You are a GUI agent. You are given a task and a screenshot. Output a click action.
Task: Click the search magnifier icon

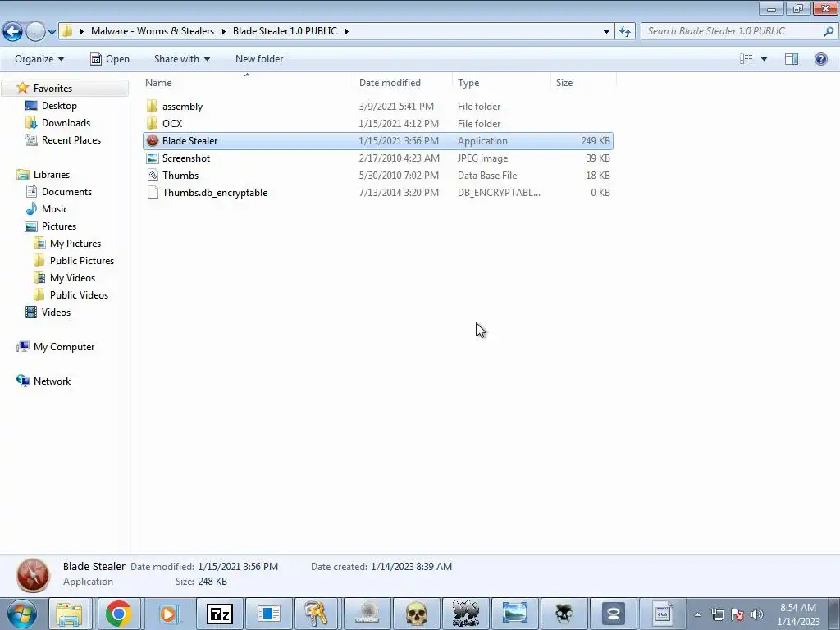(829, 31)
